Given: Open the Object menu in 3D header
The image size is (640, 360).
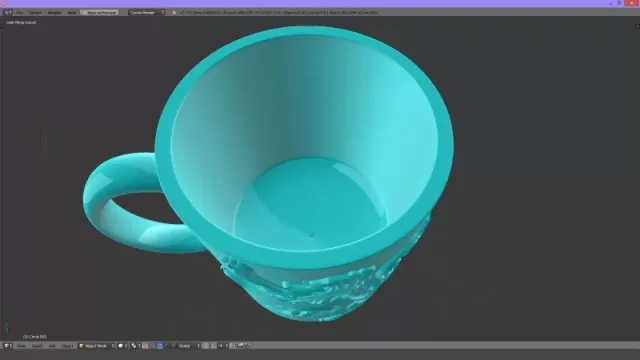Looking at the screenshot, I should [68, 346].
